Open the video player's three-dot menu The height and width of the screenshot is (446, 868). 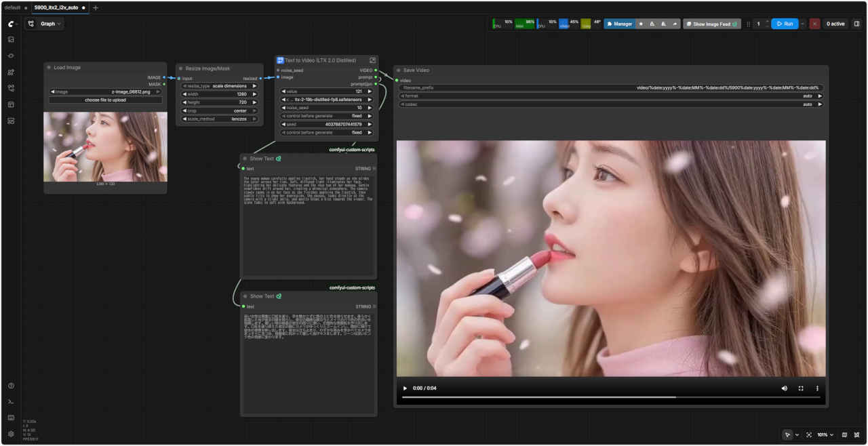click(x=817, y=388)
